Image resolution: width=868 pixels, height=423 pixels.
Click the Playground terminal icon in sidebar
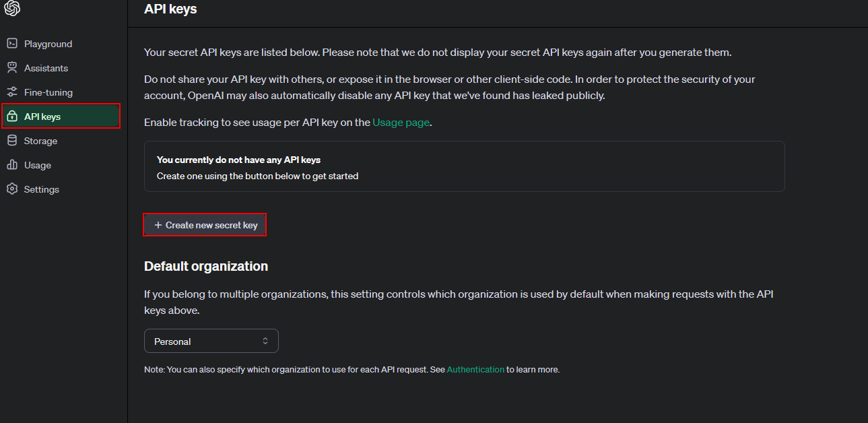pyautogui.click(x=11, y=44)
